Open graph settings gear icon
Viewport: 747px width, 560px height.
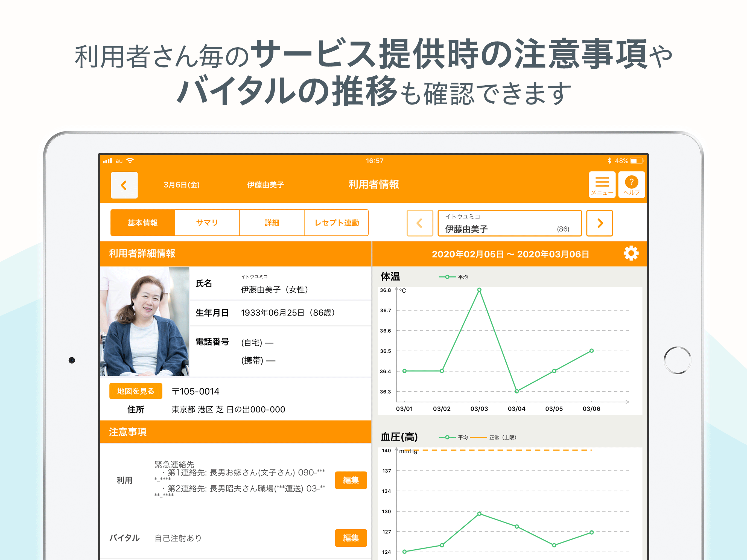pos(631,253)
